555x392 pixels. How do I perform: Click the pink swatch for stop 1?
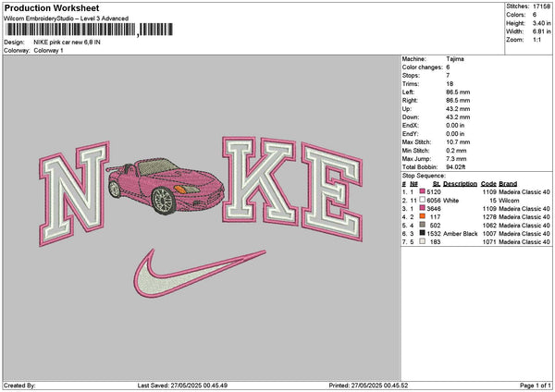pyautogui.click(x=423, y=191)
